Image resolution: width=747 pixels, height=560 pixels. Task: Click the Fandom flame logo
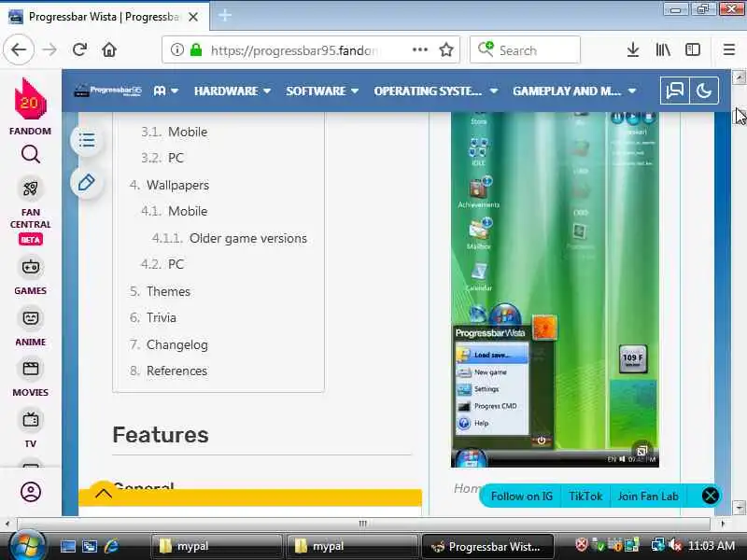click(x=30, y=100)
